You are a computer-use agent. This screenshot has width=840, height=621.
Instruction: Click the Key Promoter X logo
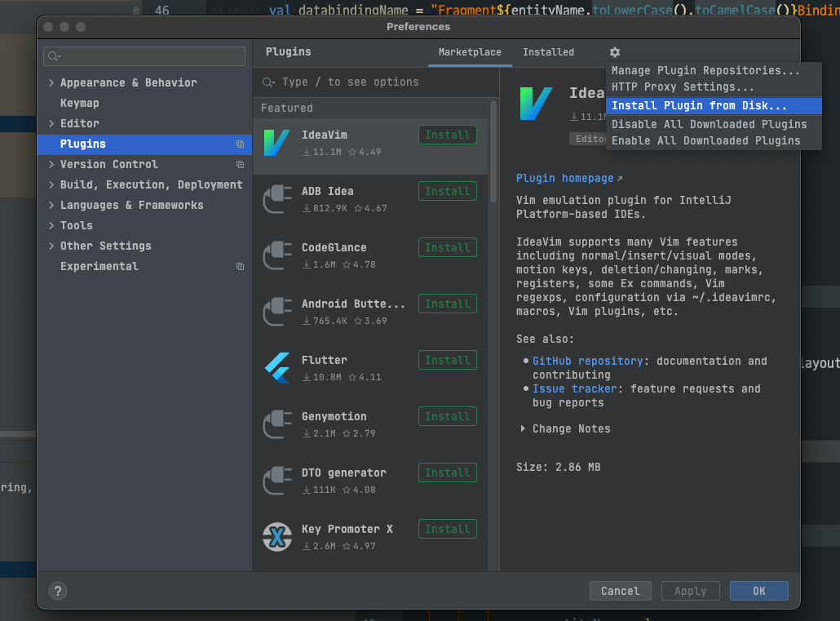pyautogui.click(x=277, y=537)
